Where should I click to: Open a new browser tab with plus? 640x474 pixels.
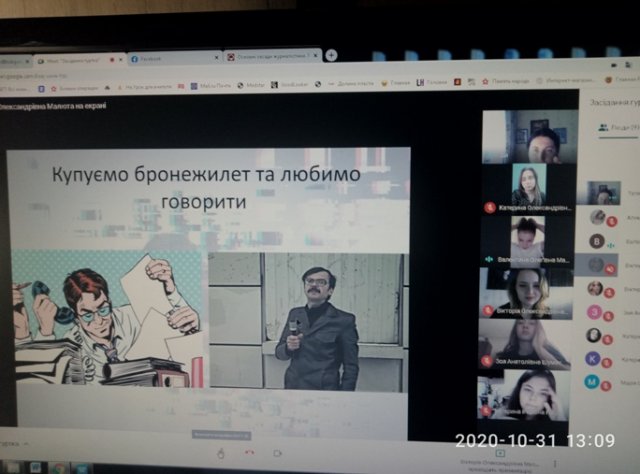tap(331, 55)
